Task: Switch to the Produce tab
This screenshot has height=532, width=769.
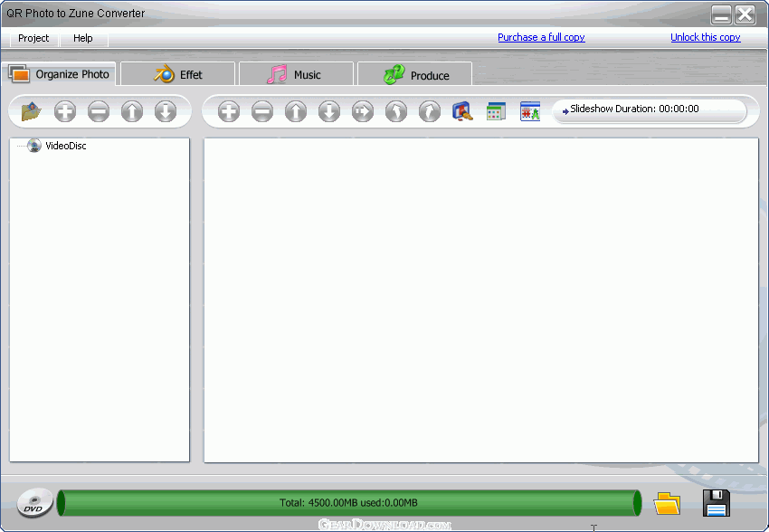Action: [415, 75]
